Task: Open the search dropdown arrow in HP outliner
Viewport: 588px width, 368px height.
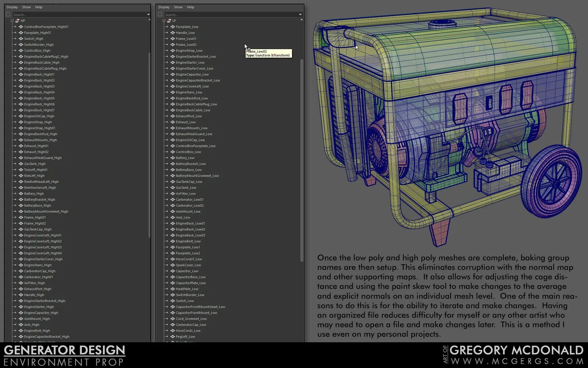Action: (x=148, y=14)
